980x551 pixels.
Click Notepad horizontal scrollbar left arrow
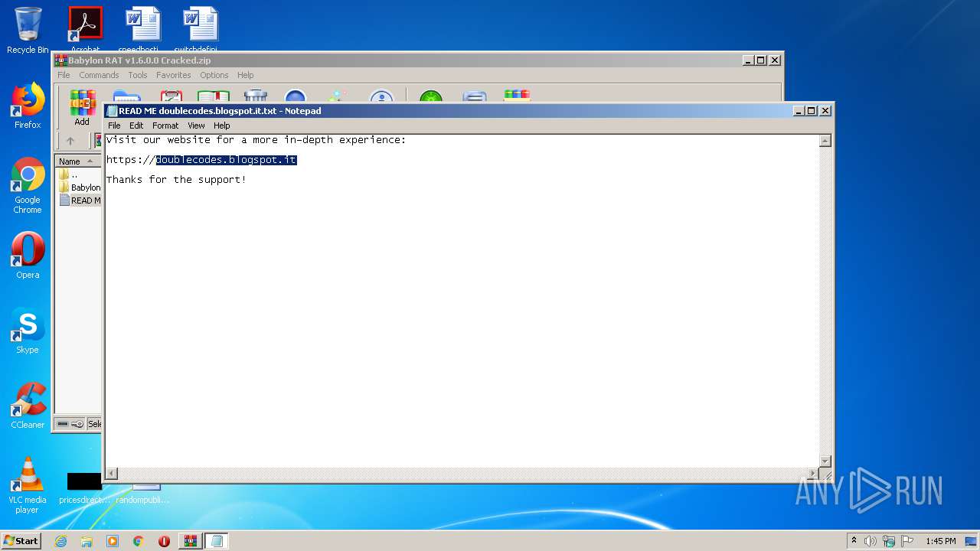point(111,474)
